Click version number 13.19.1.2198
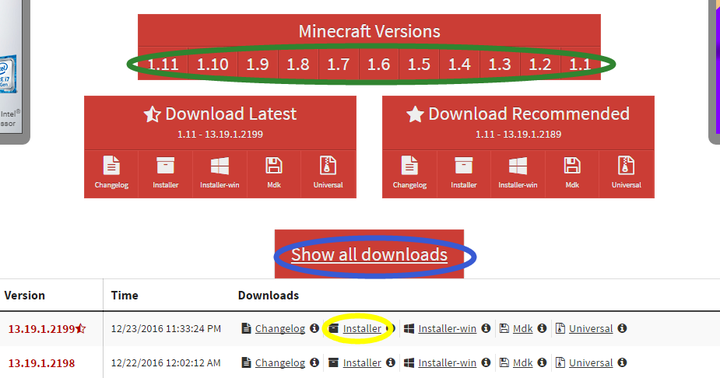This screenshot has height=378, width=720. click(42, 363)
